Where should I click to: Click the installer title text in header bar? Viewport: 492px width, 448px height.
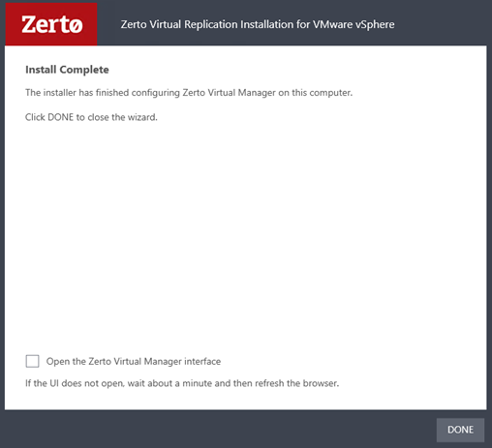tap(258, 24)
